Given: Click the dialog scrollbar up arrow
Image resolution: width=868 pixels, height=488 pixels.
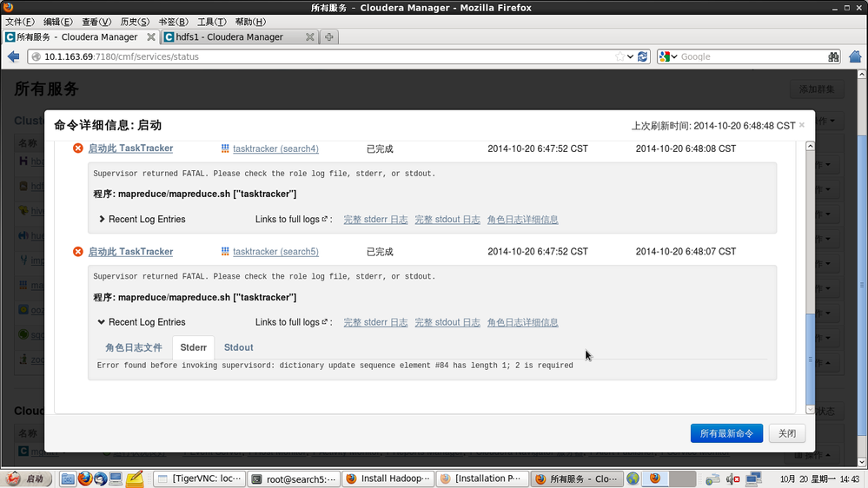Looking at the screenshot, I should [x=810, y=146].
